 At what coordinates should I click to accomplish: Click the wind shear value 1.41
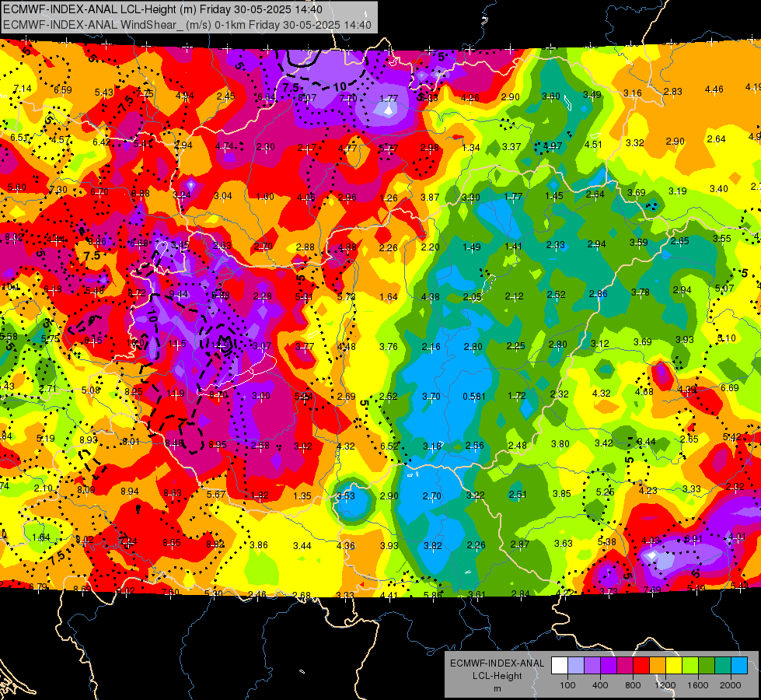[x=513, y=247]
